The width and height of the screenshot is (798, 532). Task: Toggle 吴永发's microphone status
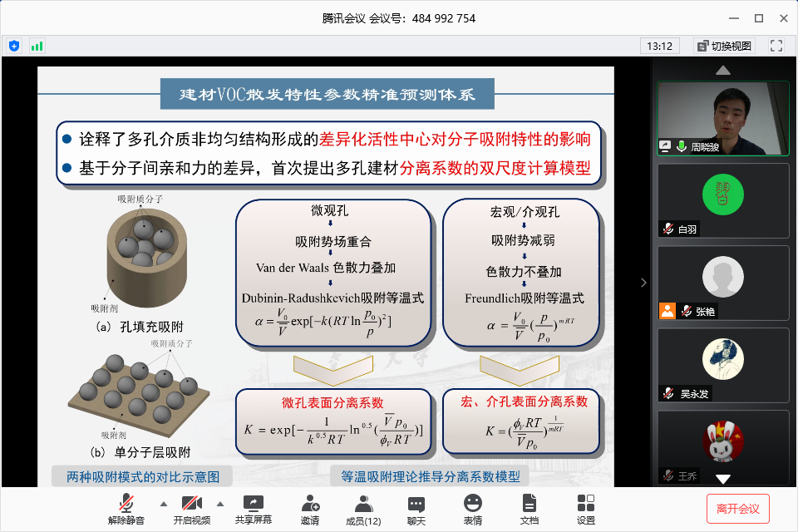(669, 393)
